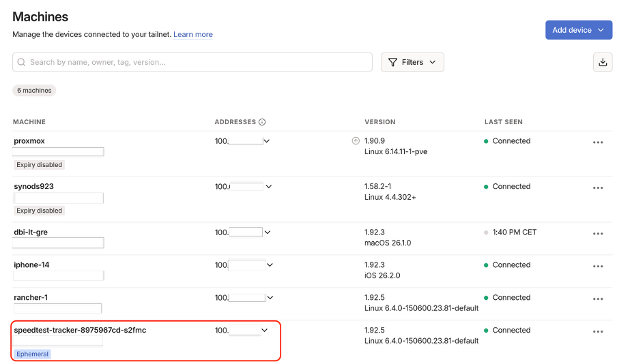Click the Learn more link

click(x=192, y=34)
